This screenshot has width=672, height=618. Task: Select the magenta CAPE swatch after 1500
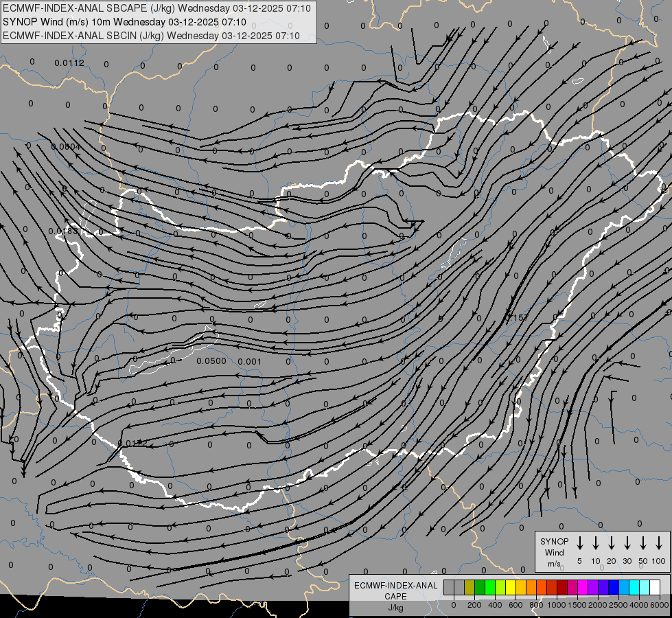(x=583, y=587)
